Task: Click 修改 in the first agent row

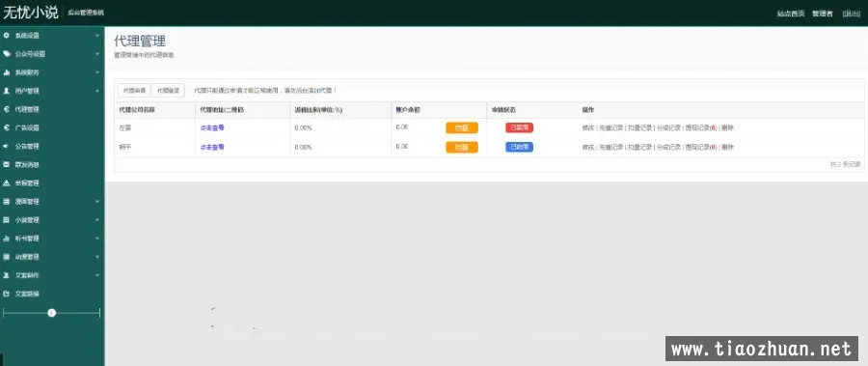Action: (x=588, y=128)
